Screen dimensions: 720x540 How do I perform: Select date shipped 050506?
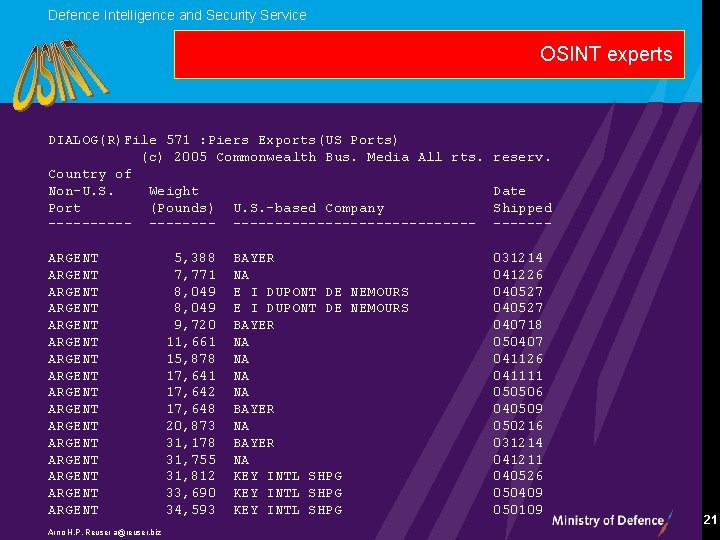click(518, 393)
